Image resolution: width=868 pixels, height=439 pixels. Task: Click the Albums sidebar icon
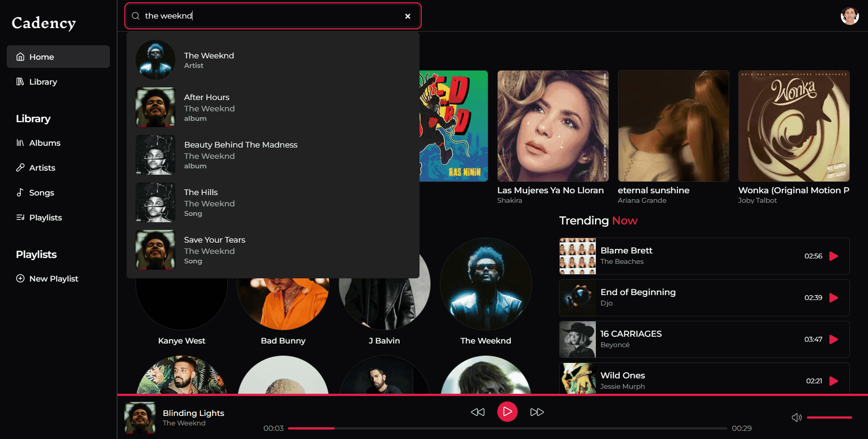20,143
